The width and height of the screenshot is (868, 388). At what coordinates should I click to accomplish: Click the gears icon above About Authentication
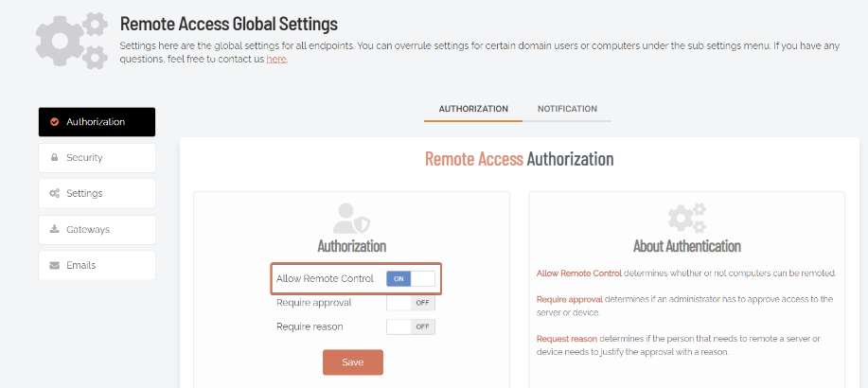687,218
